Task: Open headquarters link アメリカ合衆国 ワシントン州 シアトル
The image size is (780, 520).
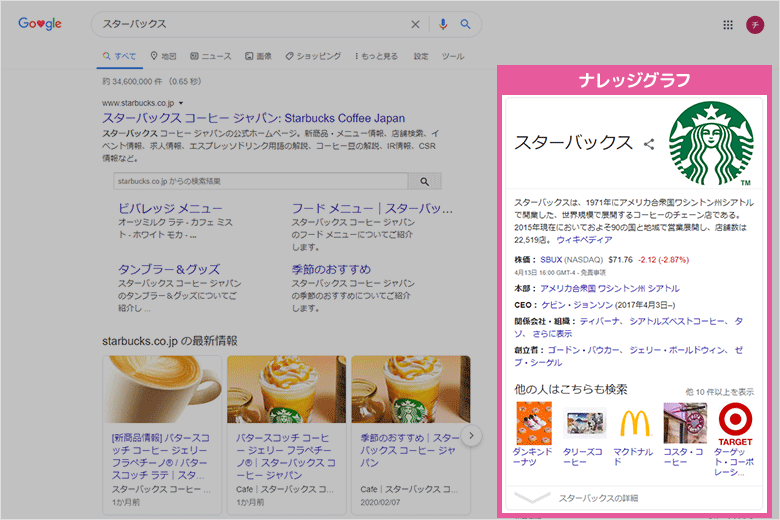Action: 609,288
